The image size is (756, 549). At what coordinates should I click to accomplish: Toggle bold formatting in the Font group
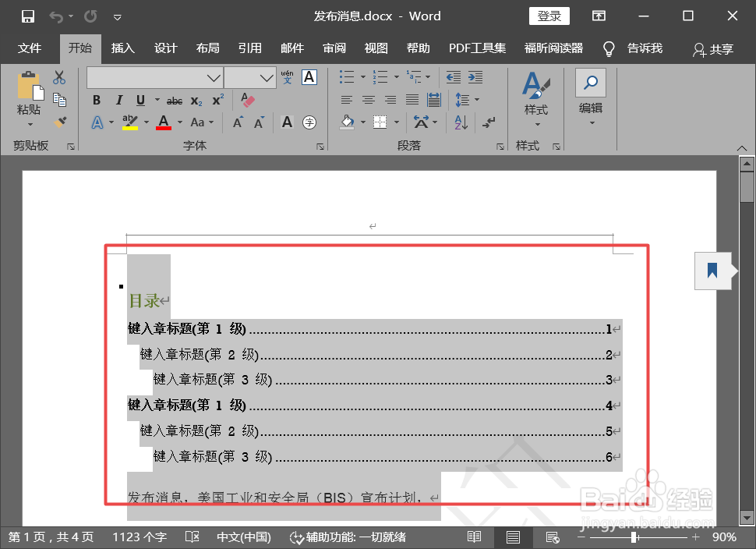[x=96, y=100]
